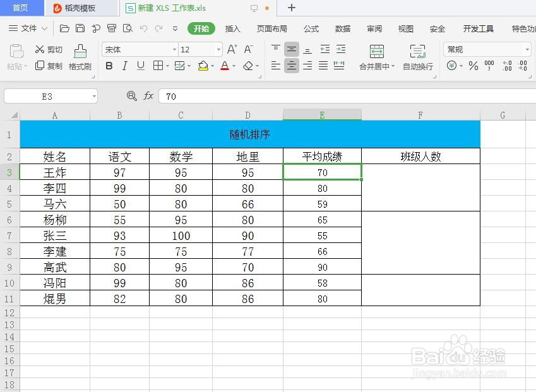The image size is (536, 392).
Task: Undo the last action
Action: click(x=143, y=28)
